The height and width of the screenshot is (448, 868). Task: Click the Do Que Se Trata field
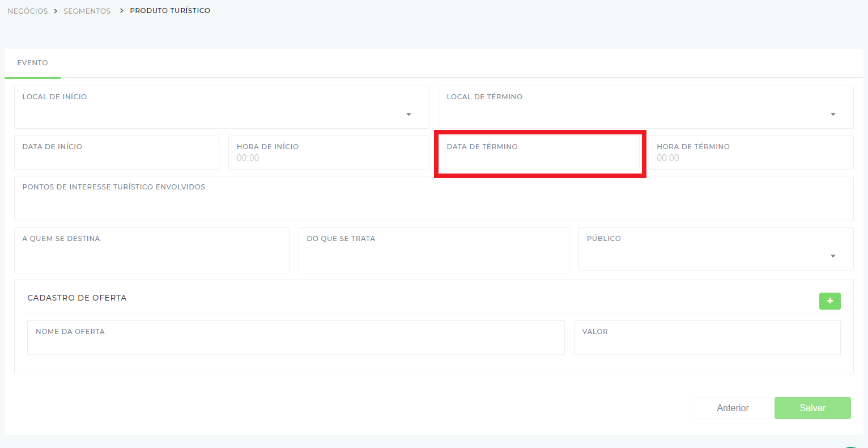point(434,251)
